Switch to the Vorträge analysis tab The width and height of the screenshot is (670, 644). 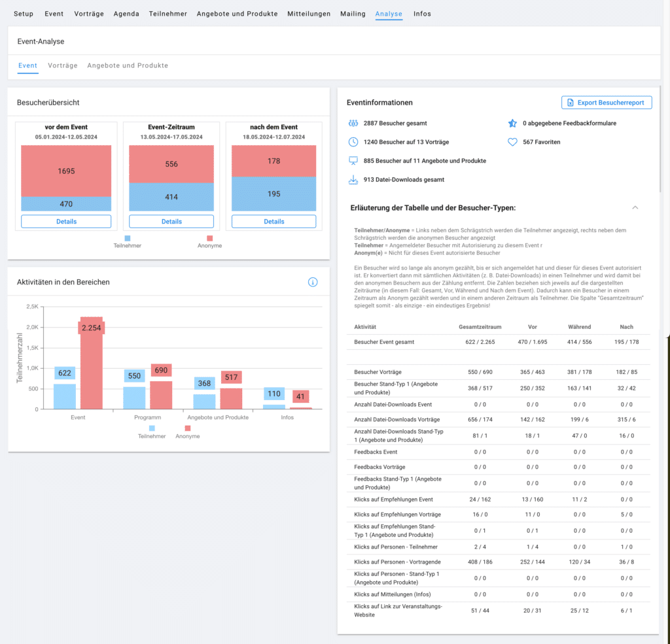[x=63, y=65]
